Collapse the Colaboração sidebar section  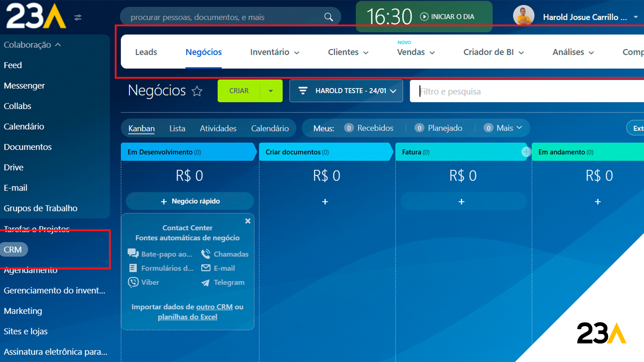click(58, 45)
